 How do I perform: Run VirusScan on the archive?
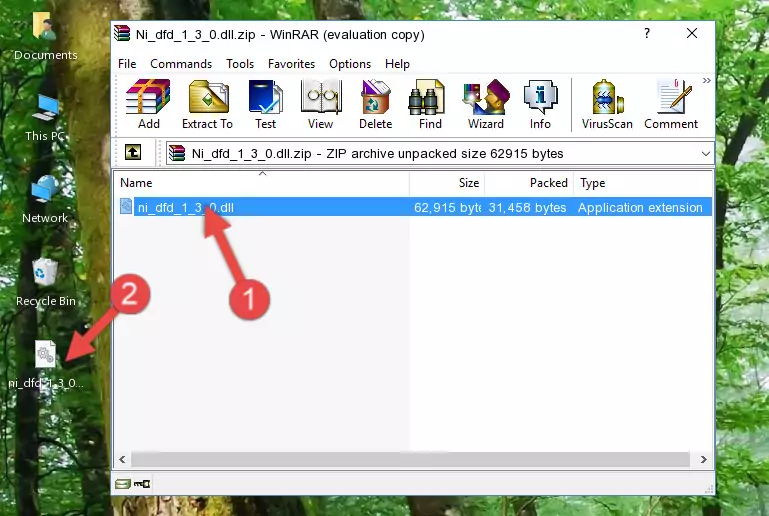tap(607, 104)
